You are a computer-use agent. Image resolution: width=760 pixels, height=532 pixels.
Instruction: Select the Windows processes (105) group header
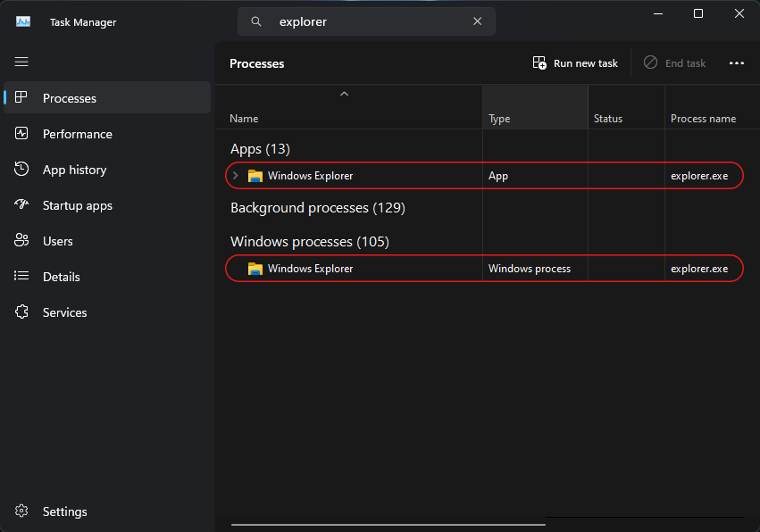(x=310, y=242)
